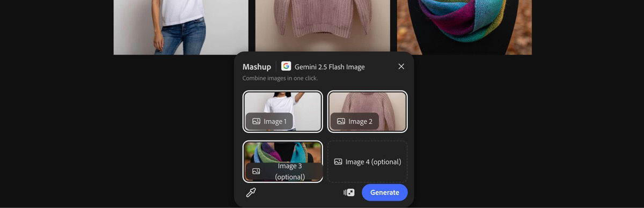Select the Image 2 slot
Viewport: 644px width, 208px height.
368,112
